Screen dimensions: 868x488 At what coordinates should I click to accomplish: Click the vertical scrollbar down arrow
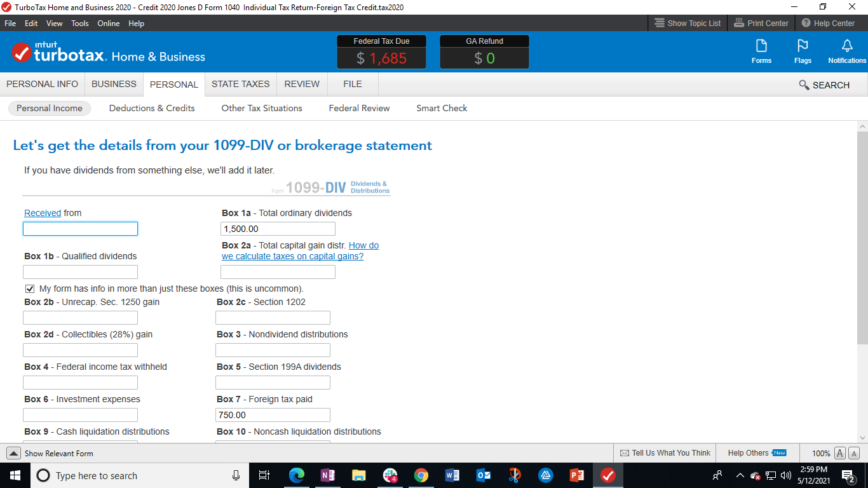coord(862,437)
